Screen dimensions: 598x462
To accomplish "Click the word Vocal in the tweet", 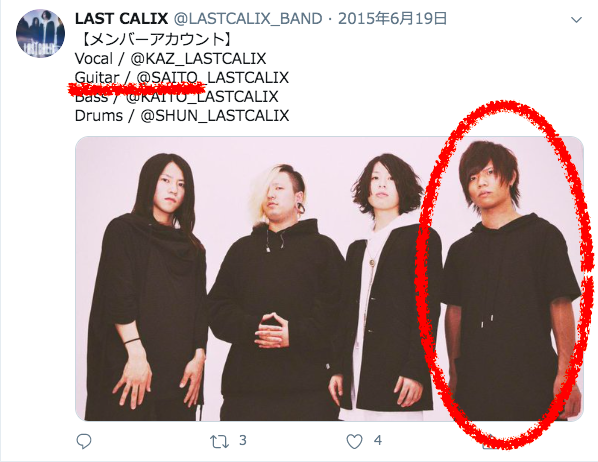I will (x=94, y=59).
